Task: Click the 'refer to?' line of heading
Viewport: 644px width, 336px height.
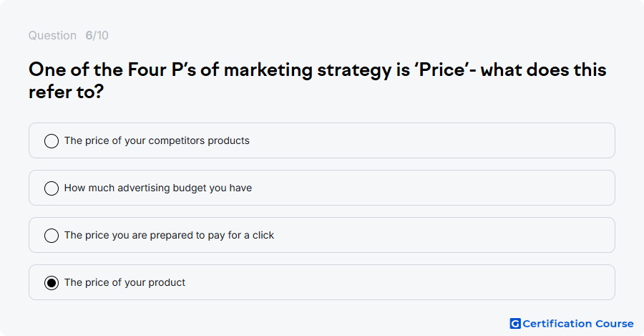Action: 66,92
